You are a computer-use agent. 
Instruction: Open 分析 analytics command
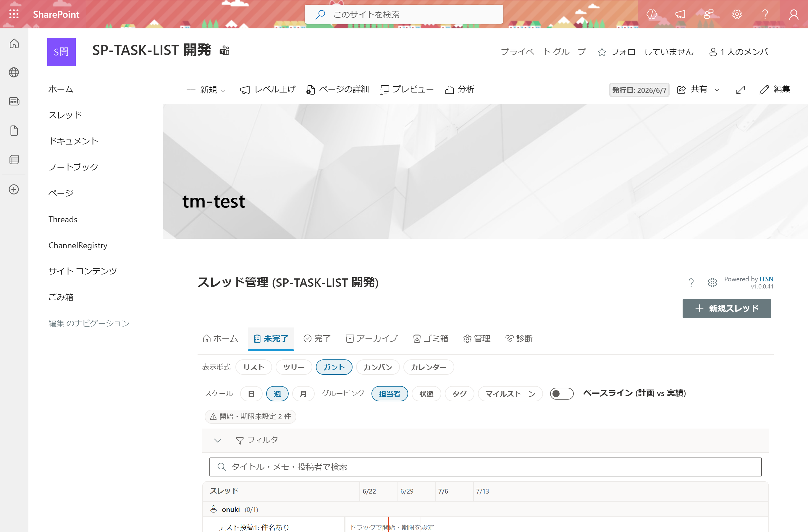[459, 90]
